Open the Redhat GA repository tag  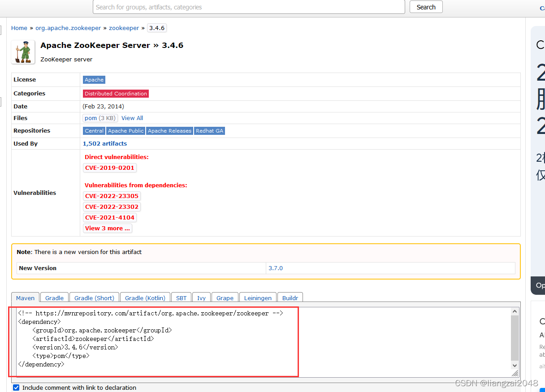[209, 131]
